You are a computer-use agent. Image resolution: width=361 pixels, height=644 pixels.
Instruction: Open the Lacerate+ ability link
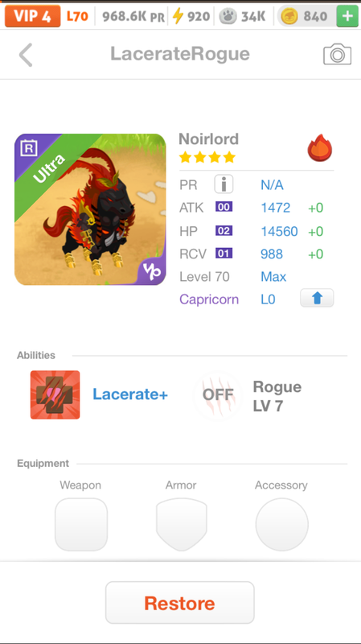(x=130, y=394)
